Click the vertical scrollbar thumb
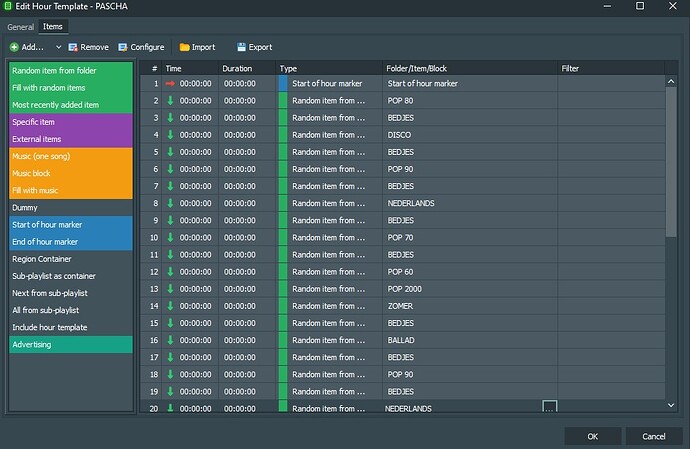Screen dimensions: 690x449 [671, 162]
